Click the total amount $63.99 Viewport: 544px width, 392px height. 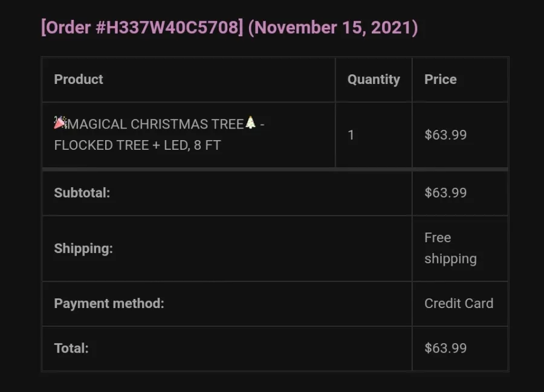tap(445, 348)
